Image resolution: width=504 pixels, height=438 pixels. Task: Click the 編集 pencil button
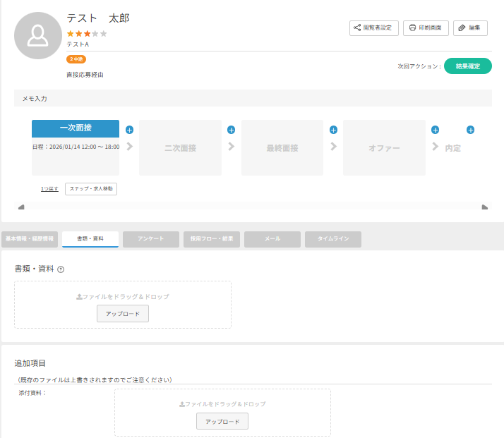pyautogui.click(x=469, y=28)
